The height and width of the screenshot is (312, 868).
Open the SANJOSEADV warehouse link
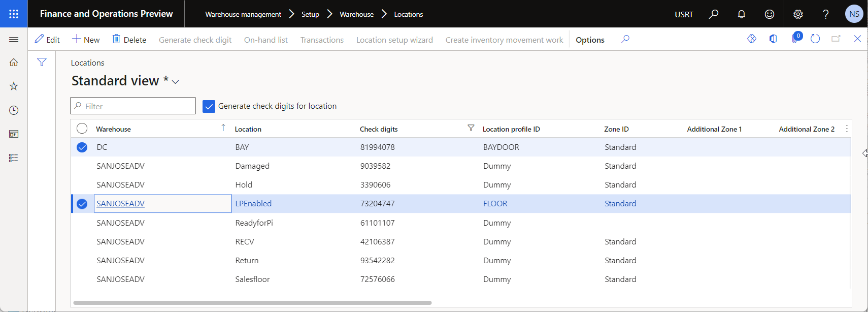click(120, 203)
